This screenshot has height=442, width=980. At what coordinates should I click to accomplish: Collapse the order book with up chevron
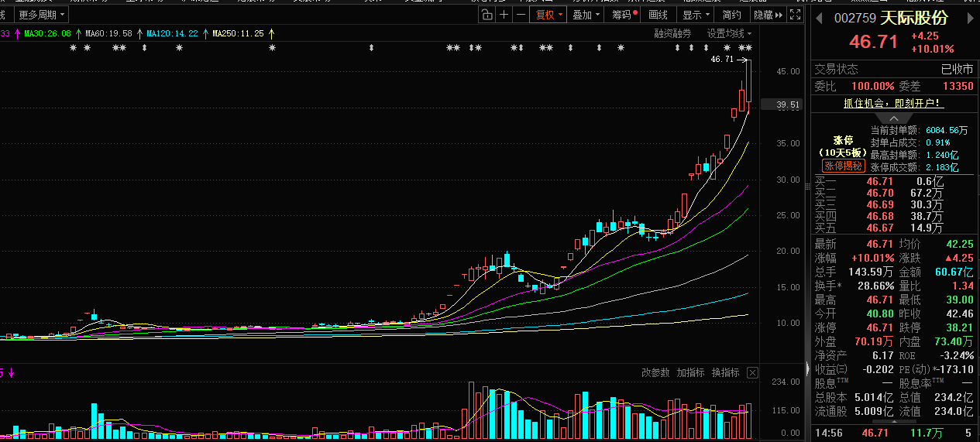[x=893, y=118]
